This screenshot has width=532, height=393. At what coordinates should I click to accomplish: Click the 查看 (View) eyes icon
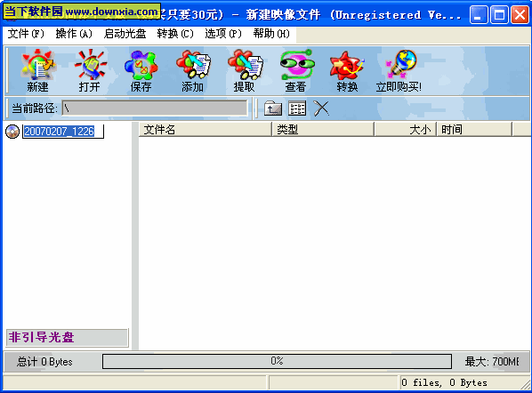(296, 70)
